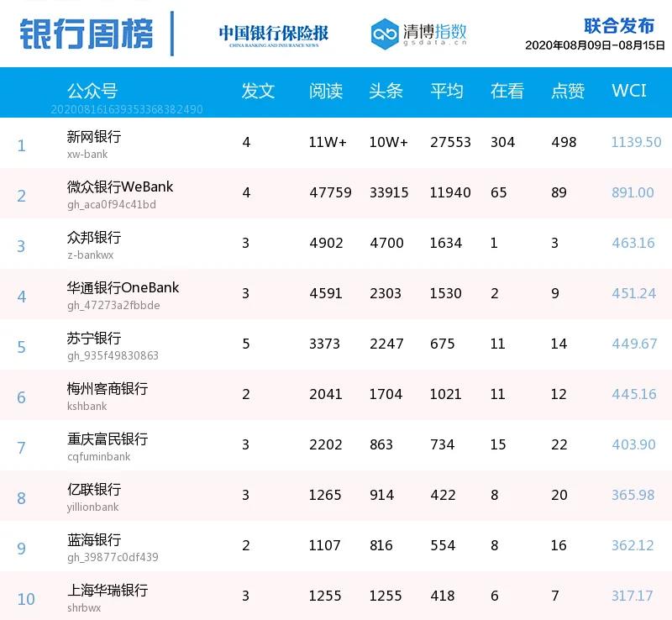Click the 清博指数 logo icon
Viewport: 672px width, 620px height.
click(386, 33)
